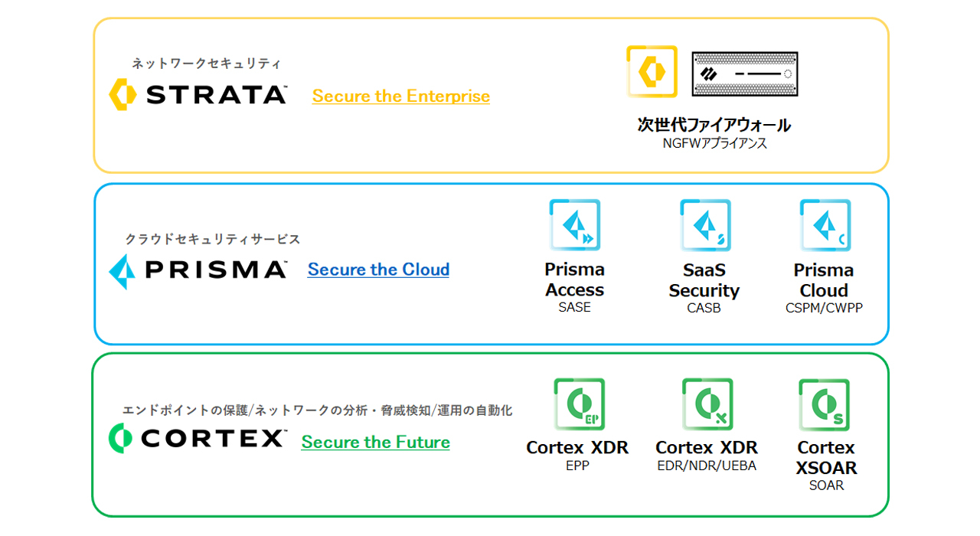Click the CORTEX brand logo
980x536 pixels.
197,439
